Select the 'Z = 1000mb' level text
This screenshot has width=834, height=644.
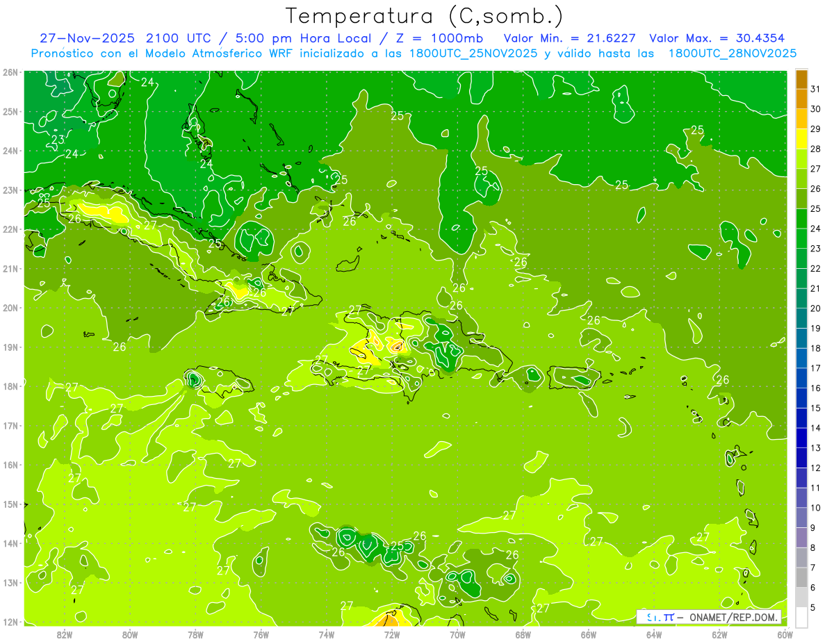[436, 38]
